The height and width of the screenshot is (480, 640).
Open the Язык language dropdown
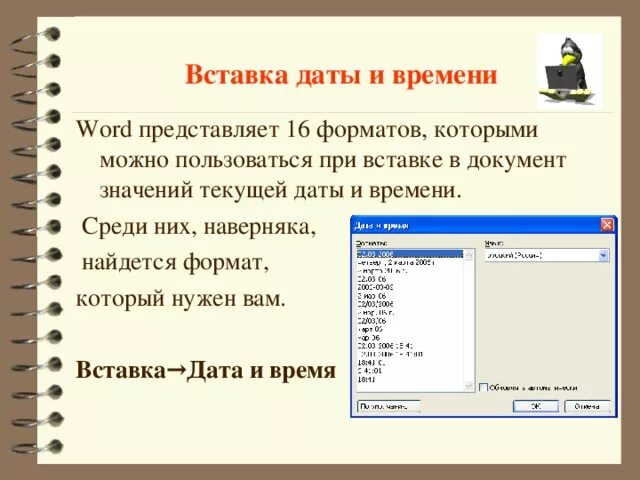604,256
